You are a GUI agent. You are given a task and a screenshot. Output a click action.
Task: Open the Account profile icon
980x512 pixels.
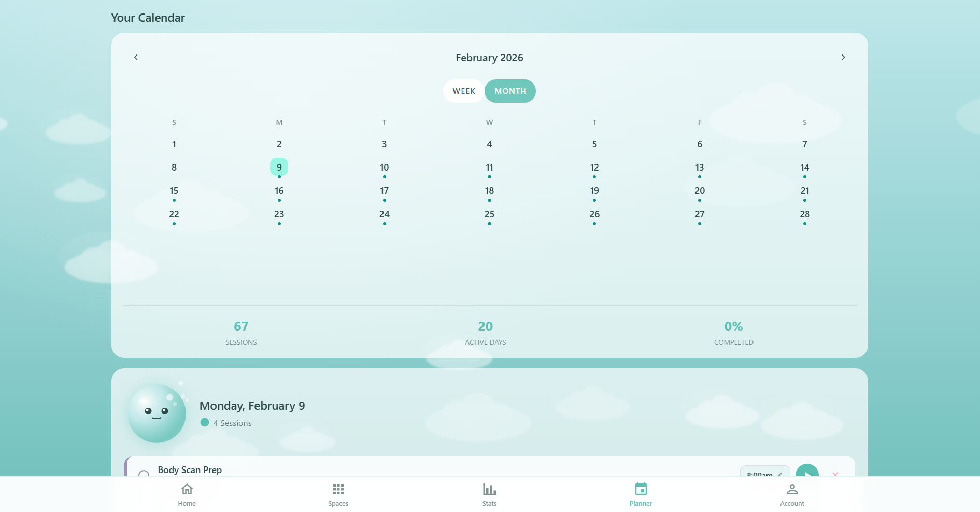tap(792, 493)
